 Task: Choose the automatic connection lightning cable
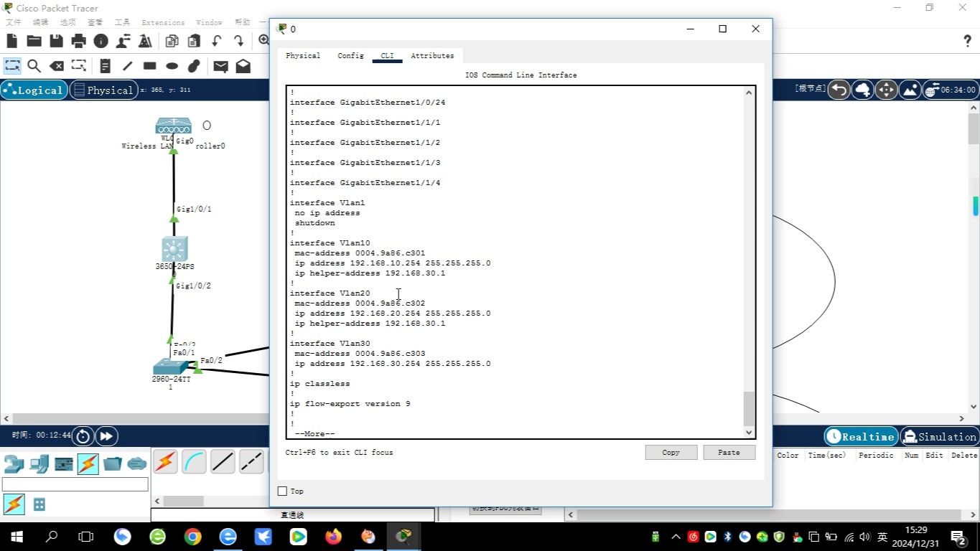165,461
